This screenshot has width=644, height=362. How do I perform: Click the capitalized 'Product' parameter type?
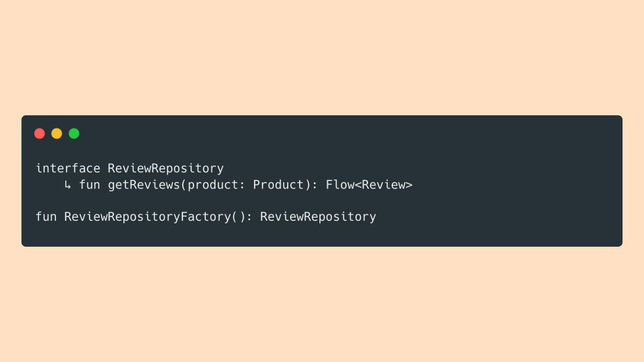278,185
